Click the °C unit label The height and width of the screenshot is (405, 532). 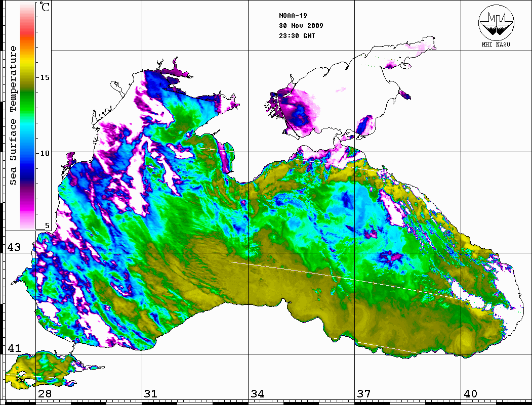(44, 7)
